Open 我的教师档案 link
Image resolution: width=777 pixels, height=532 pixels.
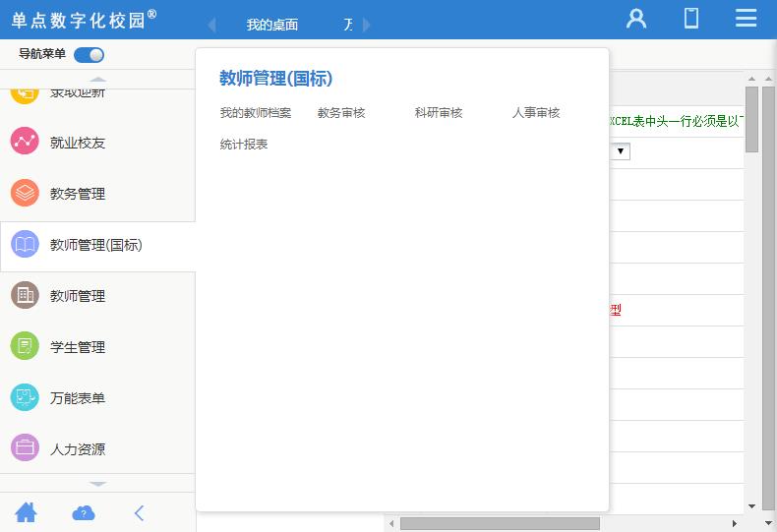click(256, 113)
